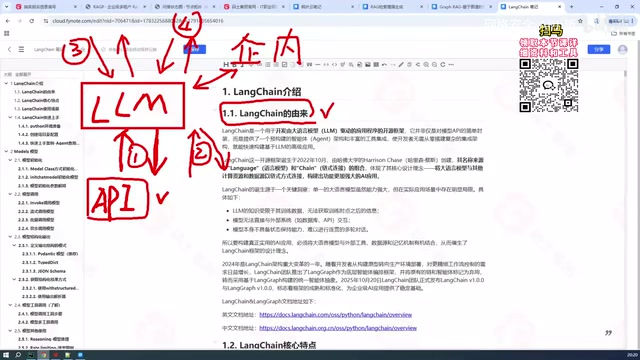The width and height of the screenshot is (640, 360).
Task: Collapse the 2.3.2 outline subsection
Action: tap(14, 280)
